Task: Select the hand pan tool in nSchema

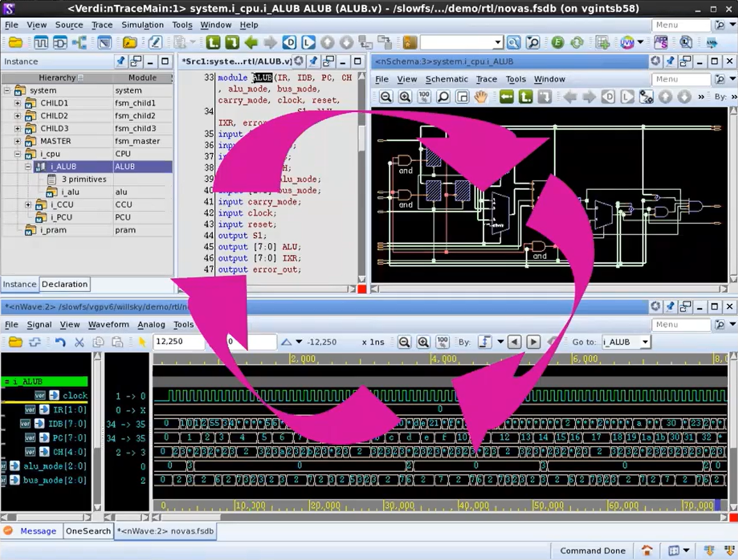Action: pyautogui.click(x=480, y=97)
